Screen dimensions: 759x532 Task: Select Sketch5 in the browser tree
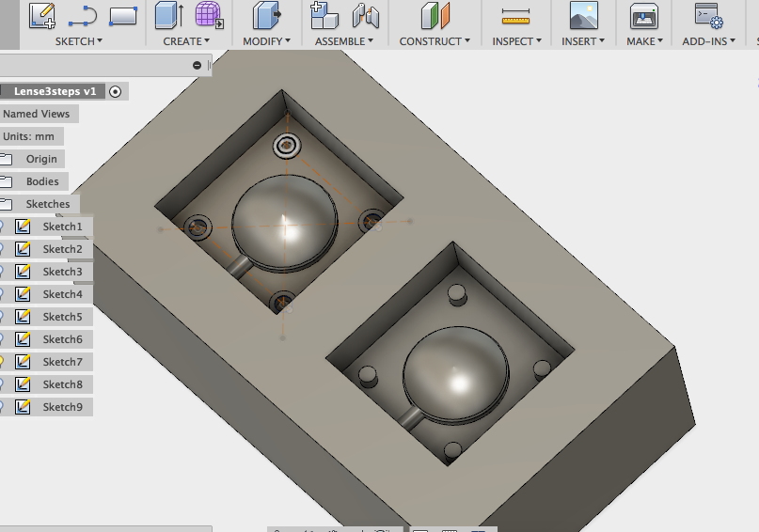coord(62,317)
